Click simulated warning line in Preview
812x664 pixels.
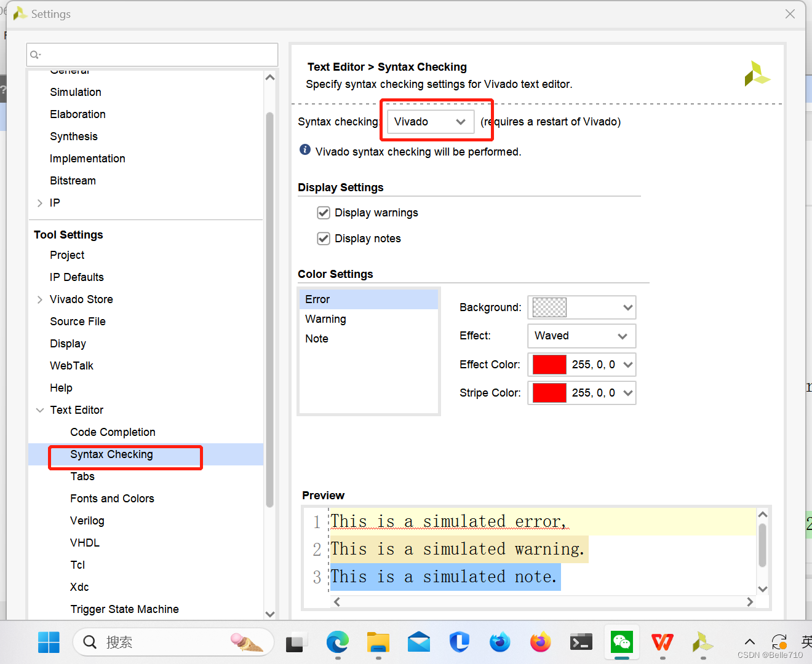[x=458, y=549]
